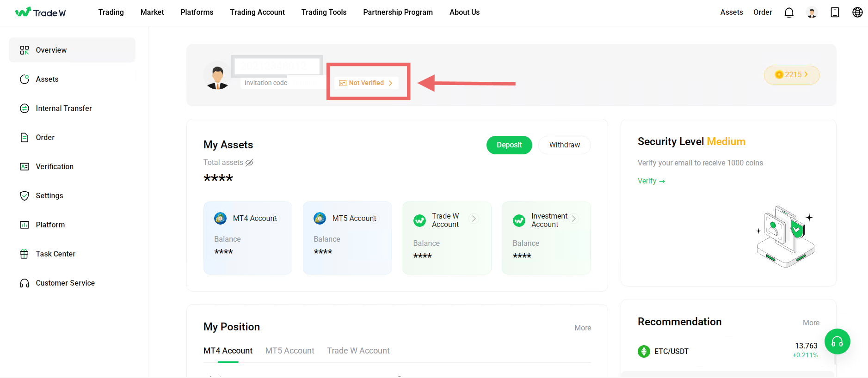Click More in Recommendation section
Screen dimensions: 868x378
coord(811,323)
